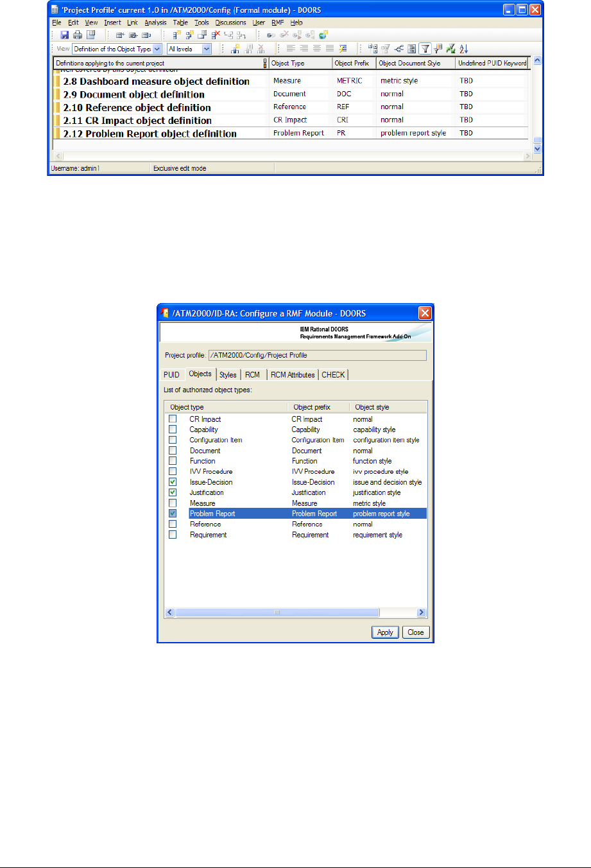The height and width of the screenshot is (868, 591).
Task: Click the yellow lightning lines icon
Action: [x=343, y=49]
